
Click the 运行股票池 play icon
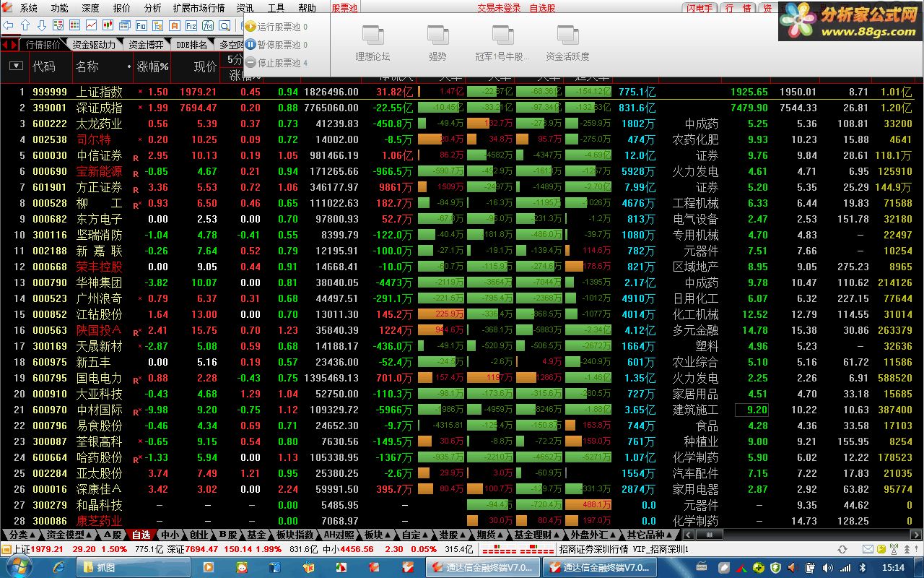[x=250, y=27]
